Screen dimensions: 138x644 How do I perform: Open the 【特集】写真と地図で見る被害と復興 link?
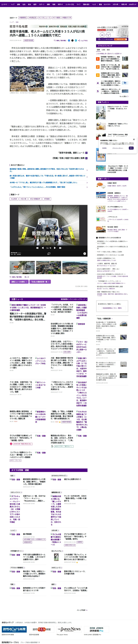pyautogui.click(x=70, y=158)
